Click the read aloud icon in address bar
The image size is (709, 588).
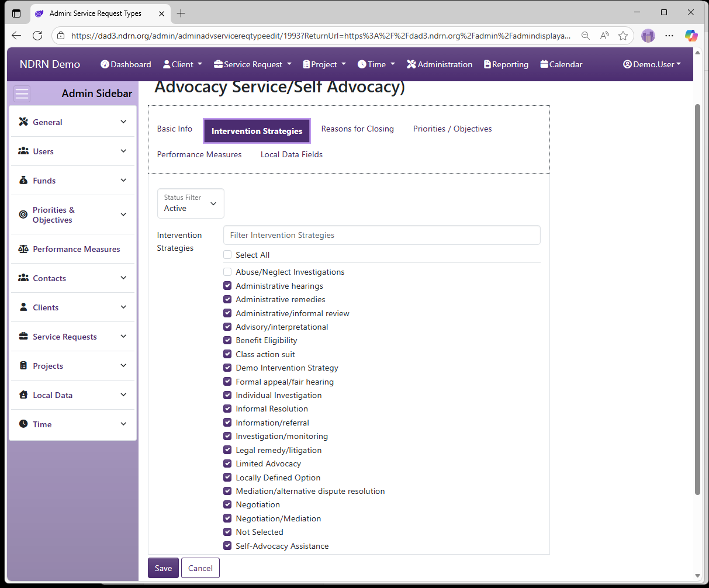[x=604, y=36]
